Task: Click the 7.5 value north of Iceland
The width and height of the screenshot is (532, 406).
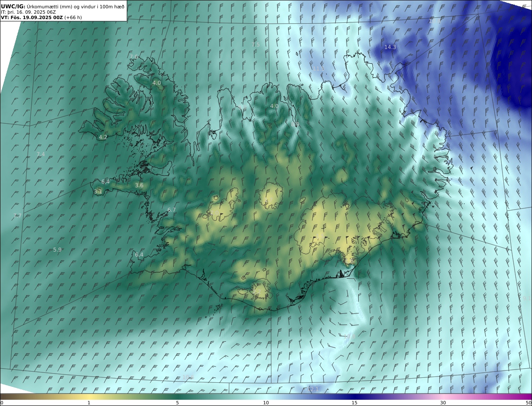Action: (x=256, y=44)
